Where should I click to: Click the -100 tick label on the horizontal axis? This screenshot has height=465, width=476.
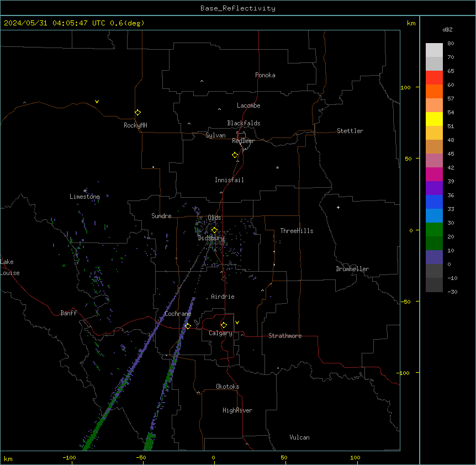tap(69, 457)
